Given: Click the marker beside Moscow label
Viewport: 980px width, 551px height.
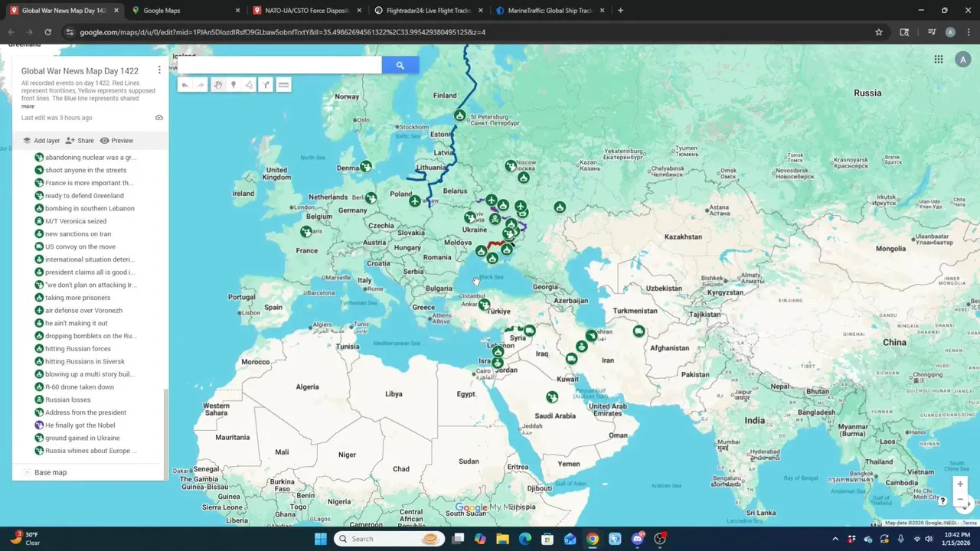Looking at the screenshot, I should [511, 165].
